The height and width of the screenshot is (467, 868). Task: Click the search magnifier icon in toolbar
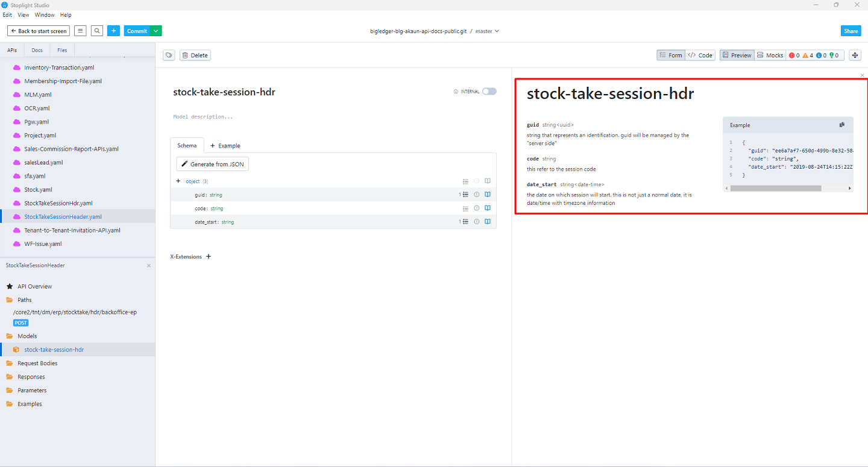[x=97, y=31]
